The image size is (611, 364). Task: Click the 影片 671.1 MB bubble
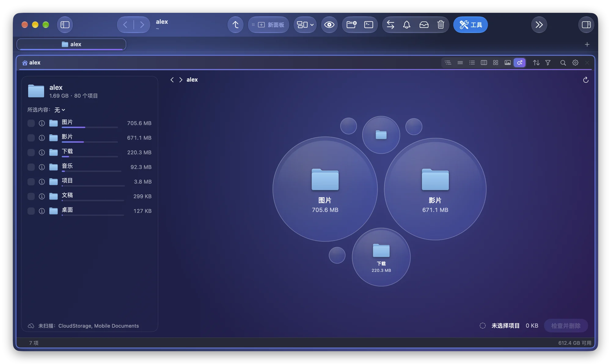(435, 189)
